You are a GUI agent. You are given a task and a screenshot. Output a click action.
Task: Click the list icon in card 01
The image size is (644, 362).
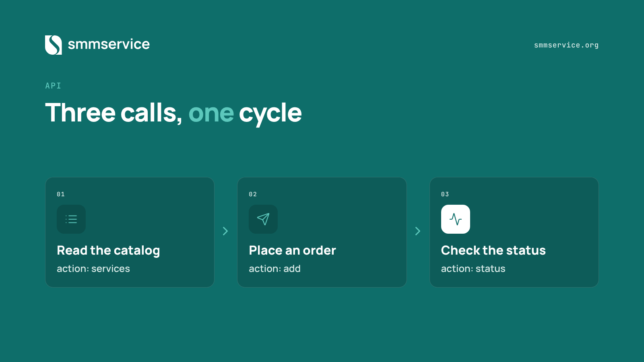pyautogui.click(x=71, y=219)
